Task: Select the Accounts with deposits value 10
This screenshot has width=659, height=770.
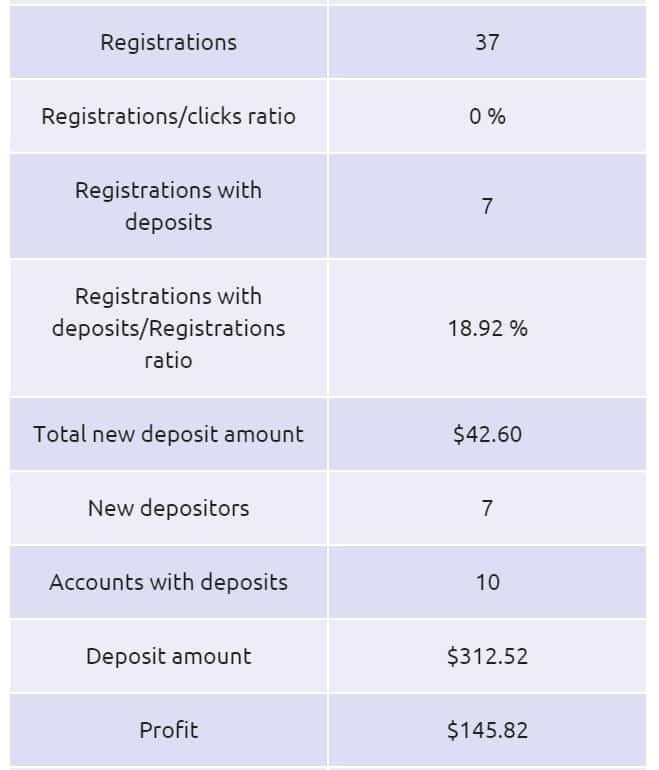Action: (x=487, y=582)
